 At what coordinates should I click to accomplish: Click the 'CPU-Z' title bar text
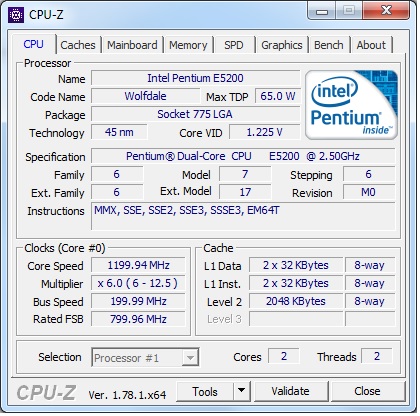click(x=46, y=15)
